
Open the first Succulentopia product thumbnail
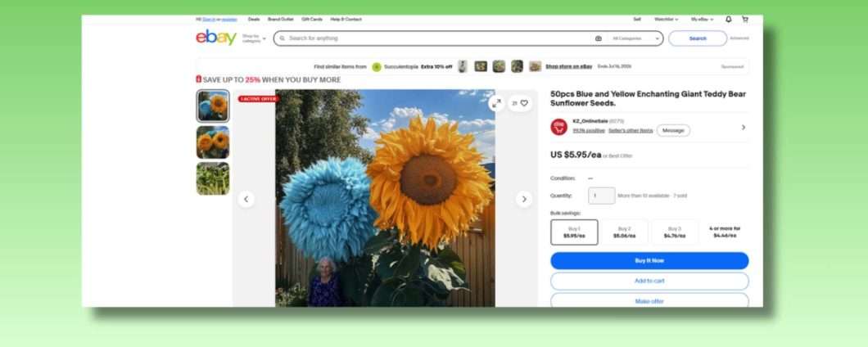coord(462,66)
